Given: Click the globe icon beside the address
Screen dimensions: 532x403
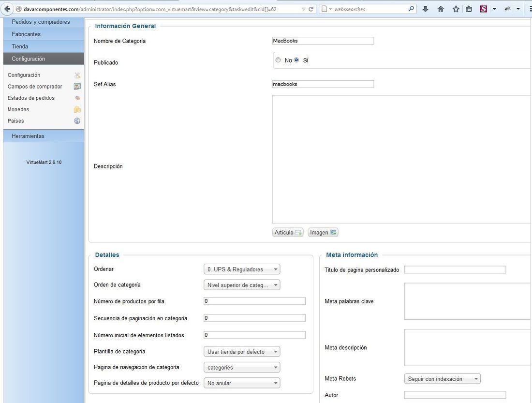Looking at the screenshot, I should (x=19, y=9).
